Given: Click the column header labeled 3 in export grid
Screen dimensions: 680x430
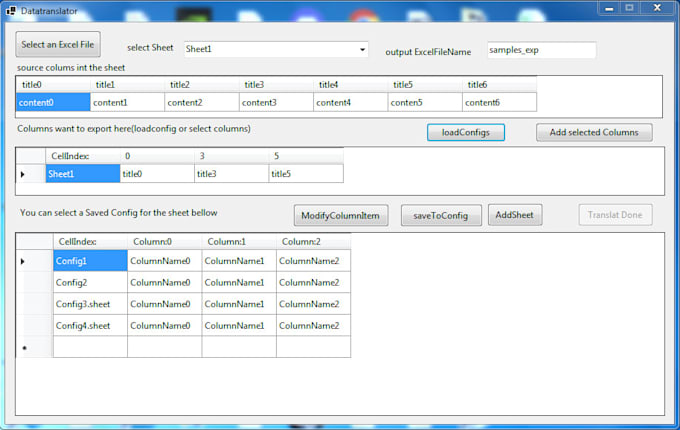Looking at the screenshot, I should pyautogui.click(x=232, y=156).
